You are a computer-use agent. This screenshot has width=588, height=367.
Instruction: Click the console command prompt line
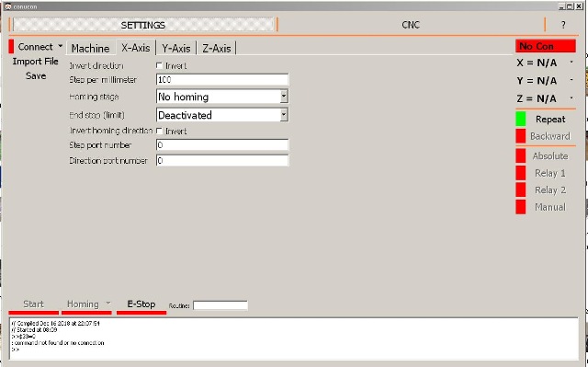[16, 350]
